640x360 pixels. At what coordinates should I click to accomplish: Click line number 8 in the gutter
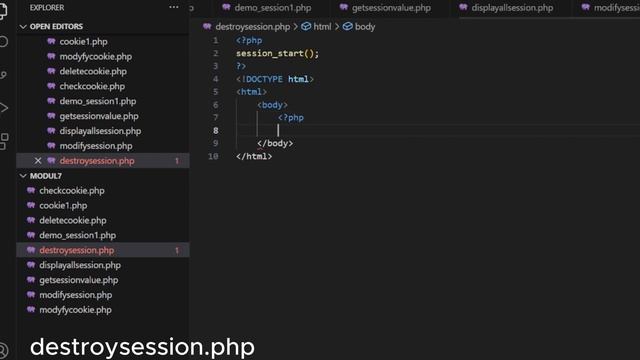click(216, 131)
